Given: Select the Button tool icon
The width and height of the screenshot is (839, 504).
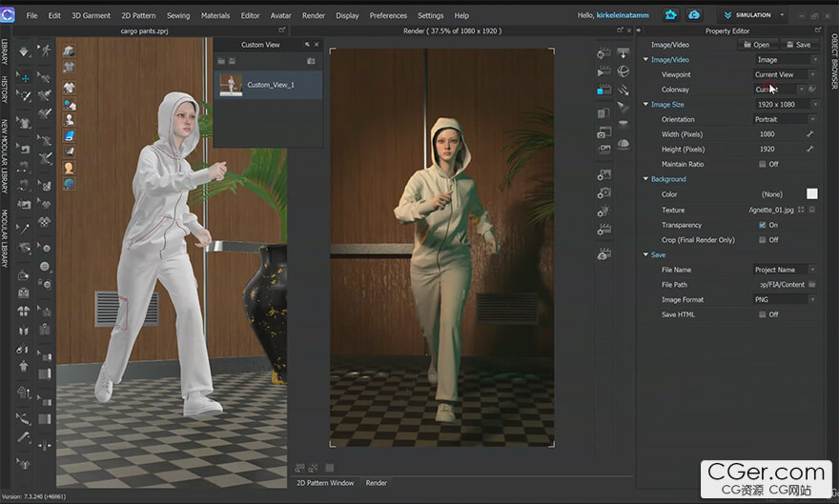Looking at the screenshot, I should pos(46,266).
